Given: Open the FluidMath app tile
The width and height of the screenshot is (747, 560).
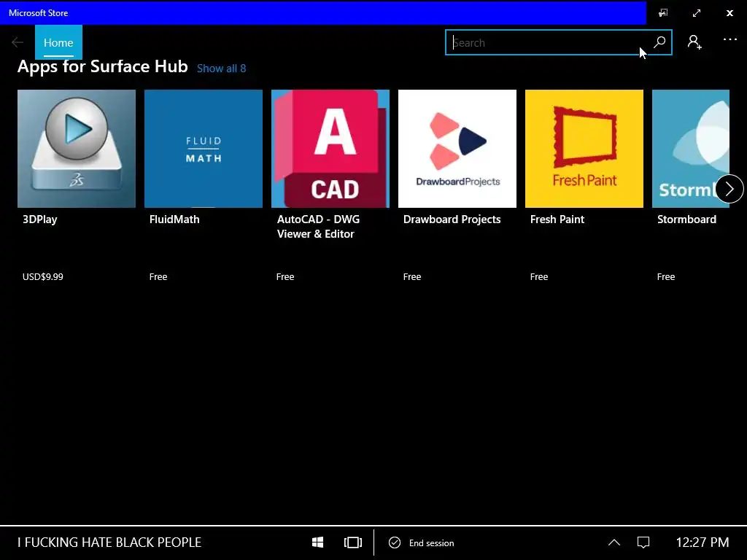Looking at the screenshot, I should coord(204,149).
